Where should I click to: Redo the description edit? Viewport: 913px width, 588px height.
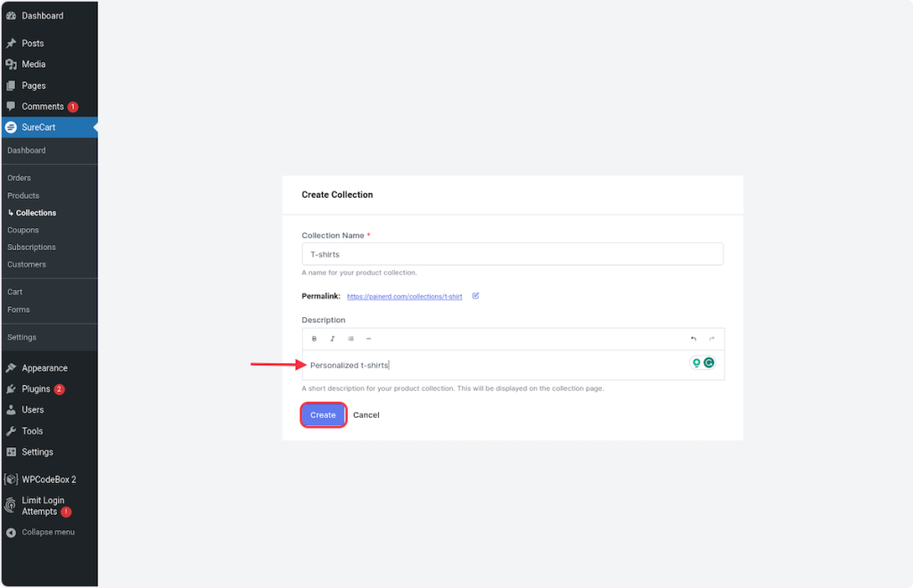click(711, 339)
